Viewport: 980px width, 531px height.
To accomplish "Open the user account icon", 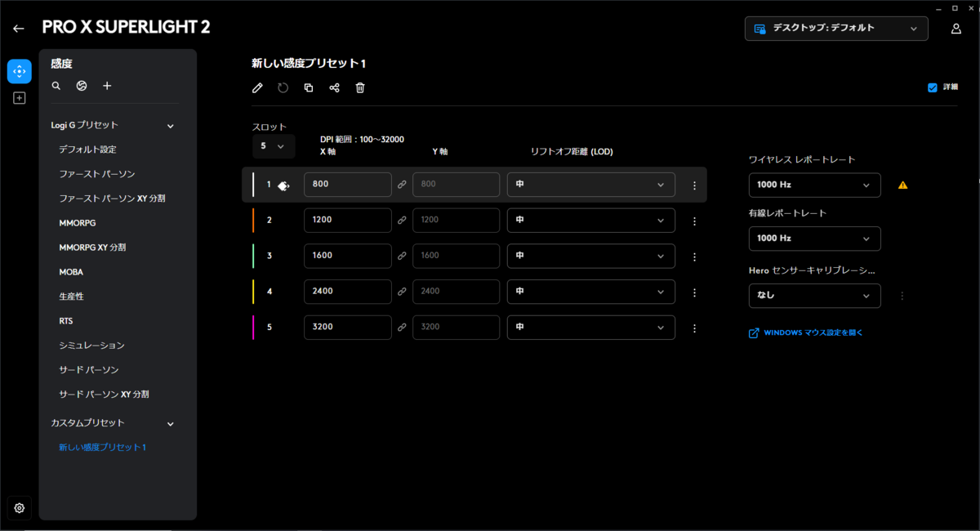I will pos(956,29).
